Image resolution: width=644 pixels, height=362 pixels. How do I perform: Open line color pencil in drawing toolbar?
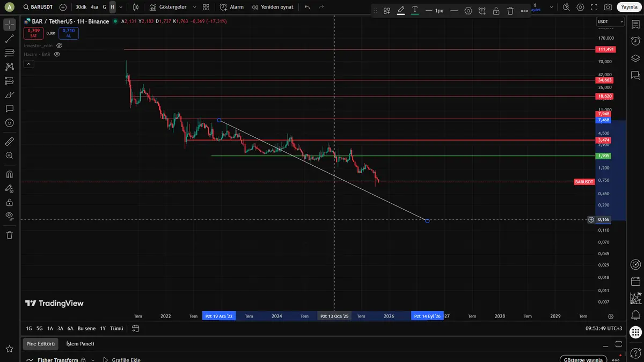coord(401,11)
